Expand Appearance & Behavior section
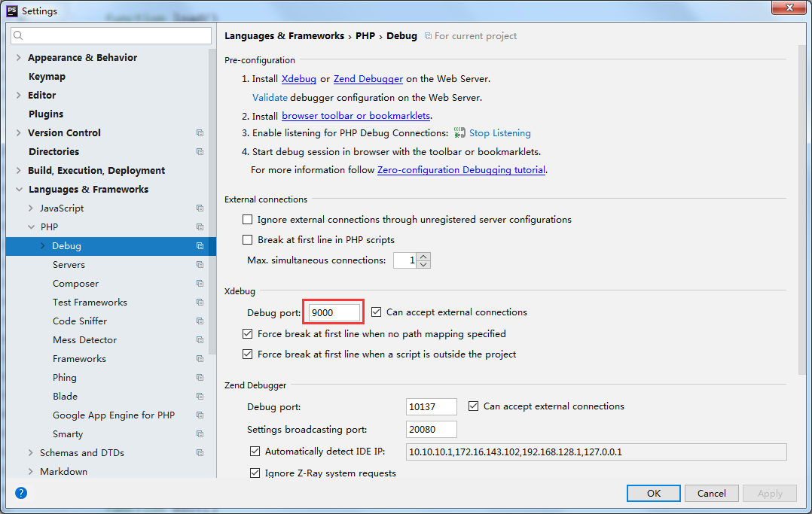 (x=19, y=57)
